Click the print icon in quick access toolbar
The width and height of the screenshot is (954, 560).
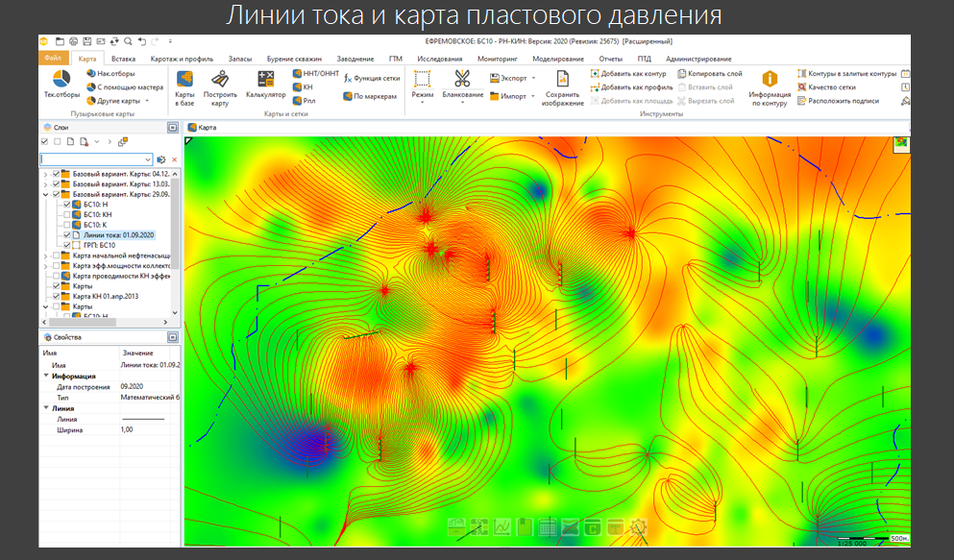pyautogui.click(x=73, y=41)
